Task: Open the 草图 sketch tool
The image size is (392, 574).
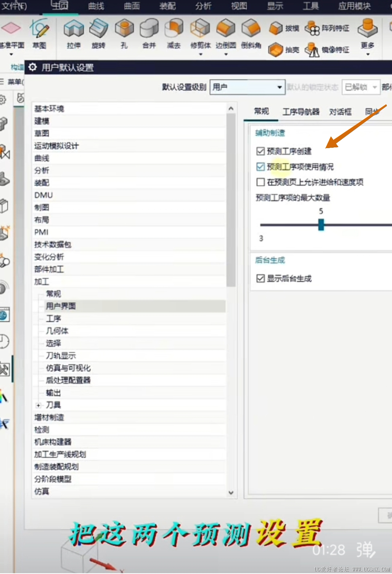Action: [39, 34]
